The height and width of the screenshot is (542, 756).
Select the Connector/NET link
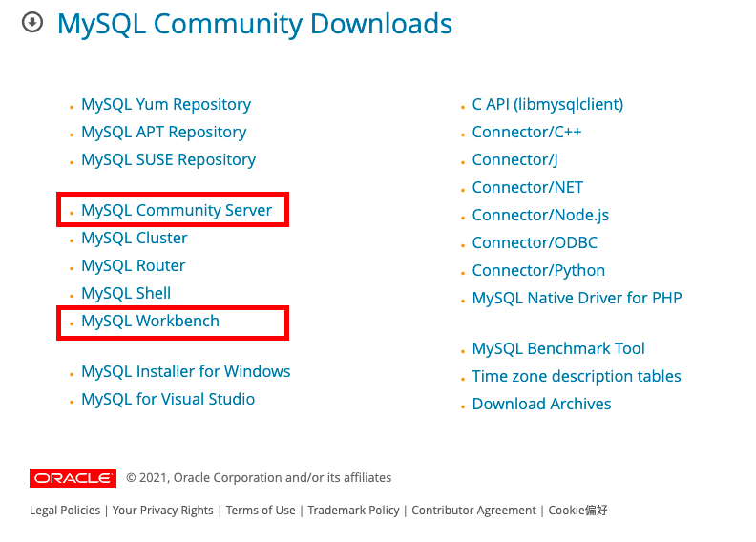pyautogui.click(x=528, y=187)
